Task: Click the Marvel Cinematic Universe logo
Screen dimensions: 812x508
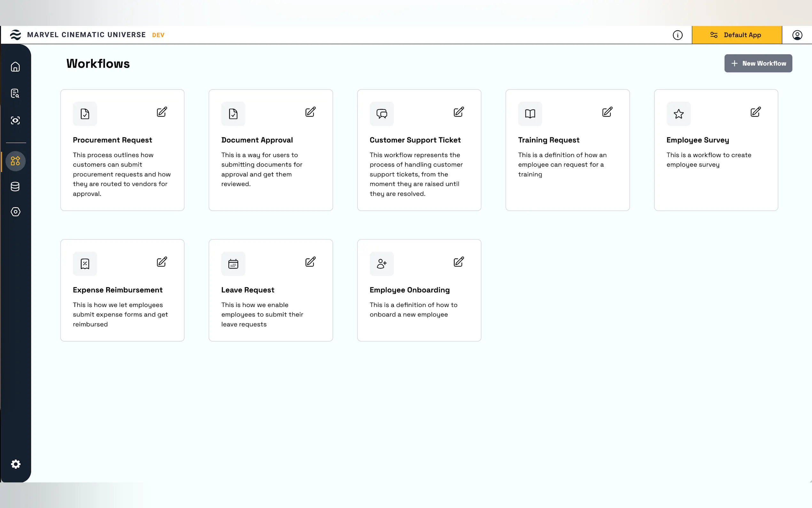Action: coord(15,35)
